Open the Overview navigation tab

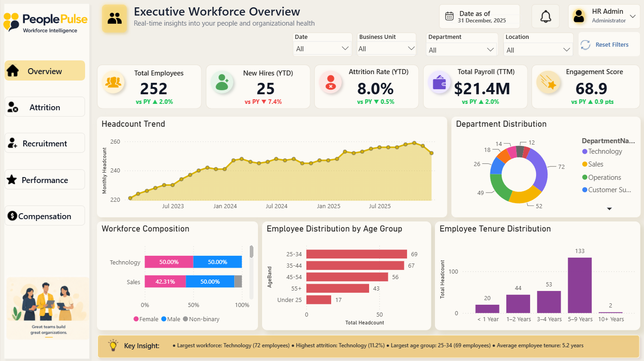(45, 71)
